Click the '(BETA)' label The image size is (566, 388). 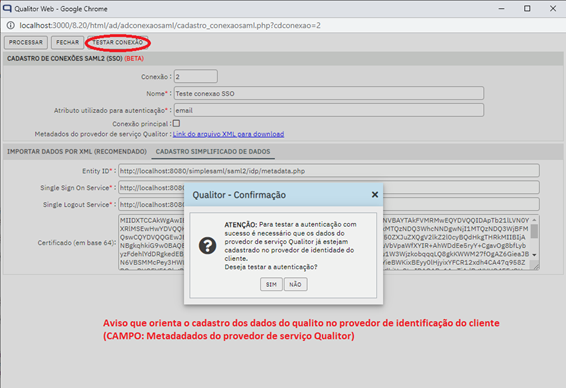point(134,58)
